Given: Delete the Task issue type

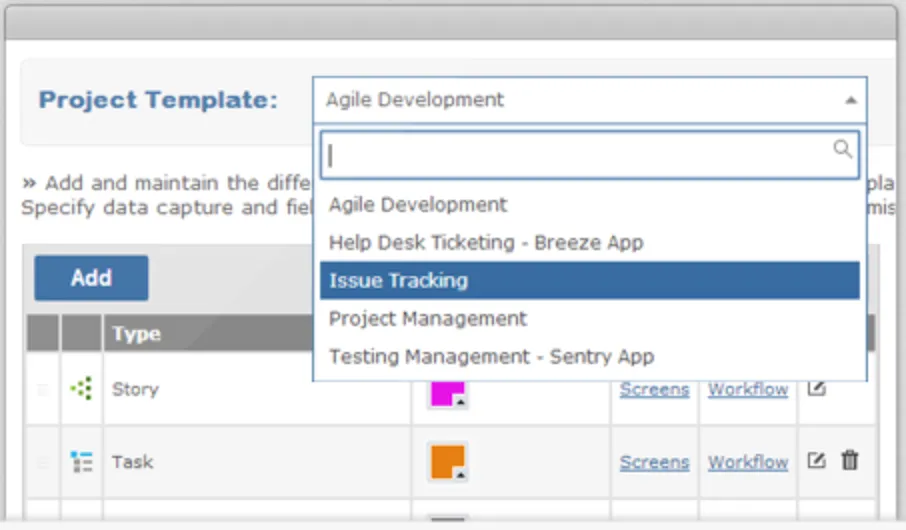Looking at the screenshot, I should point(850,461).
